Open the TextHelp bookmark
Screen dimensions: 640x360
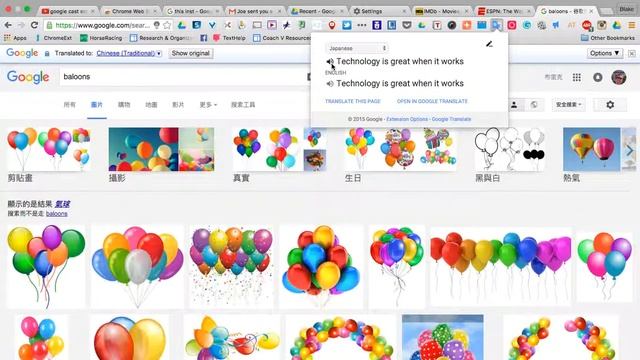[x=229, y=38]
